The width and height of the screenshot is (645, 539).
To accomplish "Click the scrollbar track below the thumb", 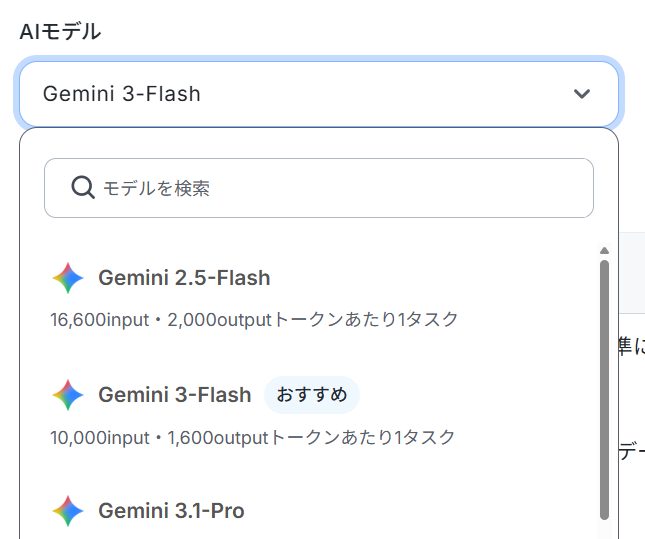I will (604, 530).
